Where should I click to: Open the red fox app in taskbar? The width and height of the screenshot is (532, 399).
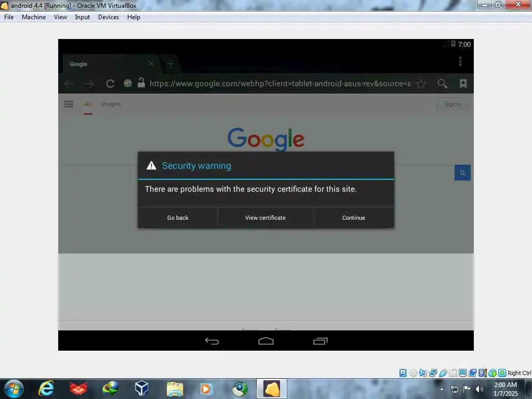point(78,389)
